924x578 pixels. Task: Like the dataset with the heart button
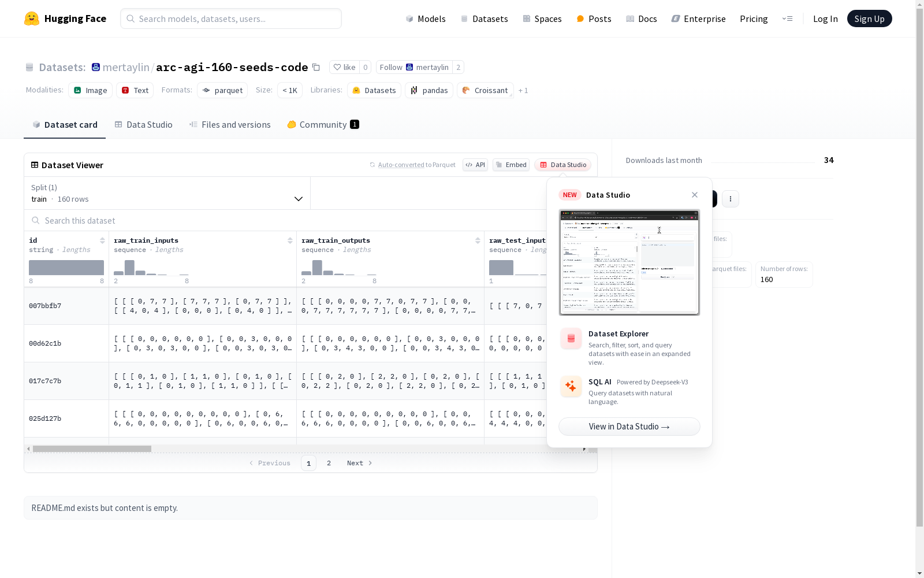(x=344, y=67)
